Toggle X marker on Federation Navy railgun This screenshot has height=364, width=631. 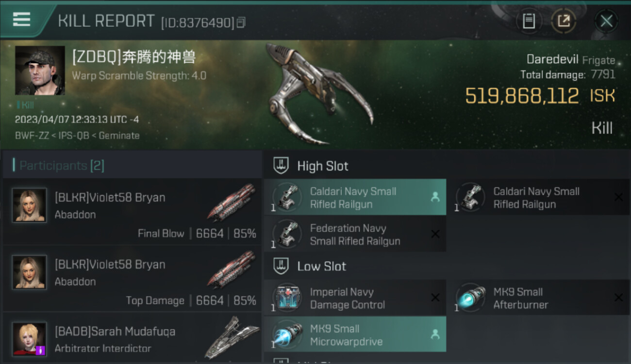(x=435, y=234)
